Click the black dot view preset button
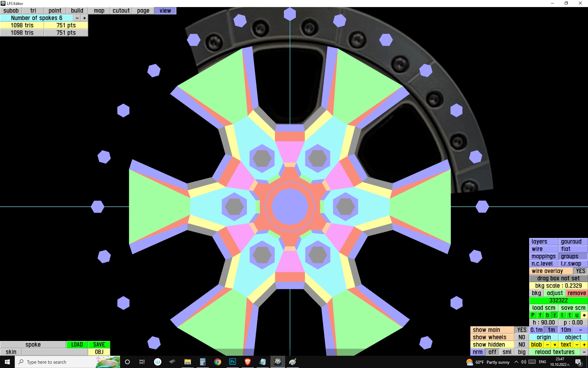Viewport: 588px width, 368px height. coord(584,315)
